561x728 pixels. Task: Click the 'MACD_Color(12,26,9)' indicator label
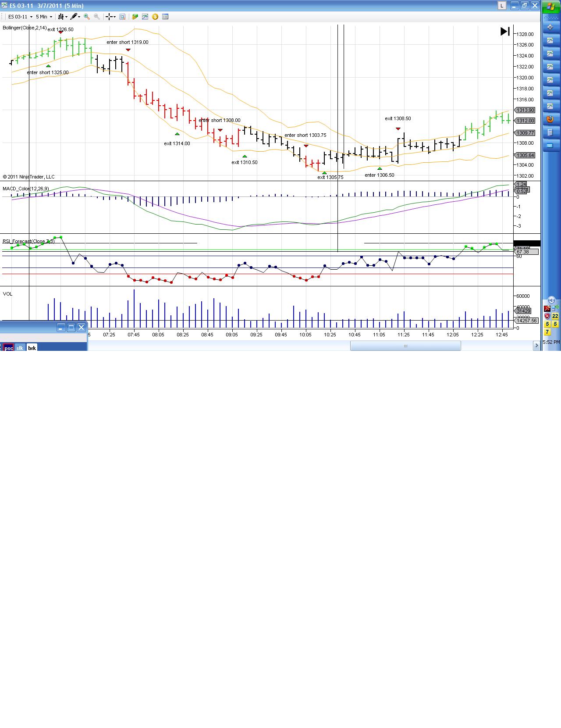click(x=26, y=189)
